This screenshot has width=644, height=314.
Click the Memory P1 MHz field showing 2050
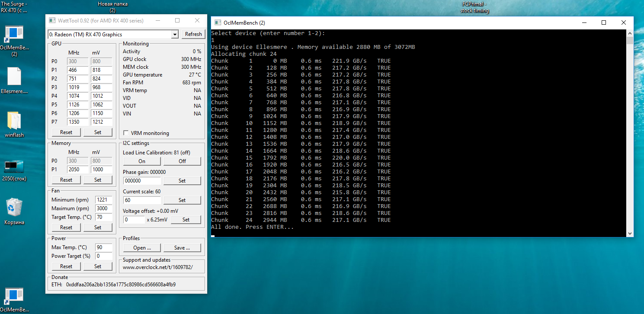[x=77, y=170]
